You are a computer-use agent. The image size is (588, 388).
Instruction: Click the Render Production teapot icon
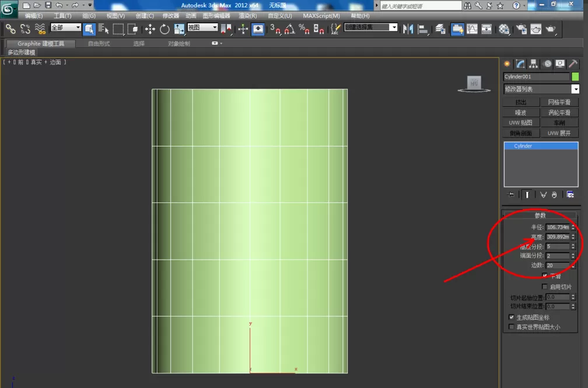[x=551, y=29]
